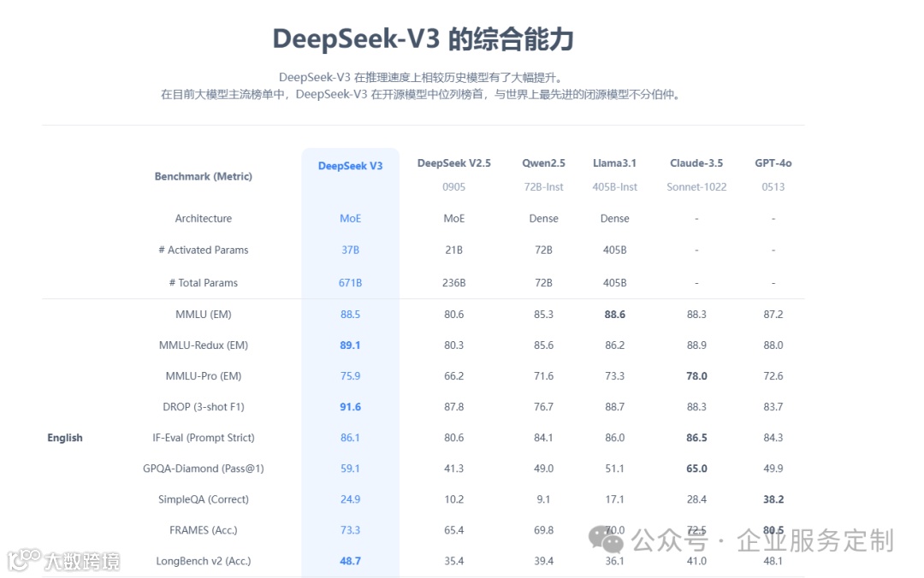
Task: Click the "MMLU-Redux (EM)" benchmark label
Action: pos(204,345)
